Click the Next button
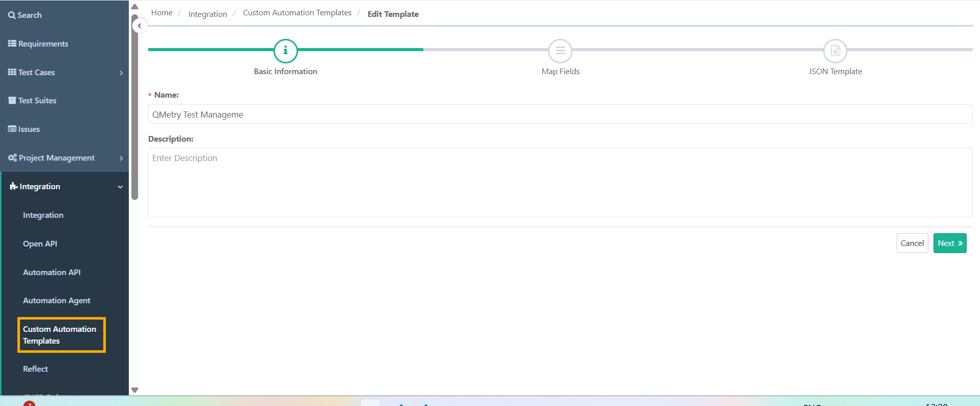The height and width of the screenshot is (406, 980). [x=950, y=243]
